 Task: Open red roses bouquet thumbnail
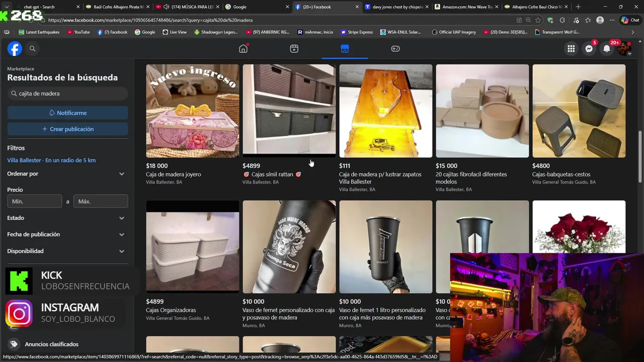point(579,227)
